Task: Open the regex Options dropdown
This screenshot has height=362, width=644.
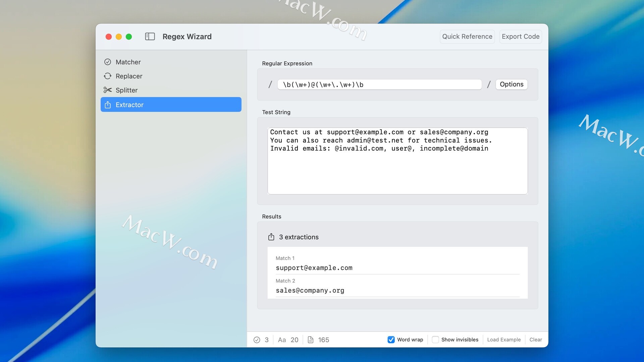Action: click(511, 84)
